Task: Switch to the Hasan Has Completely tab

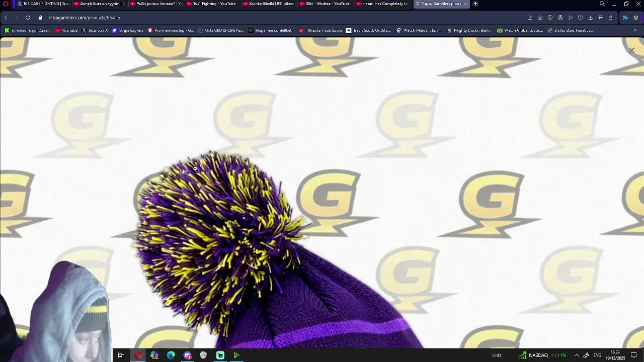Action: (x=382, y=4)
